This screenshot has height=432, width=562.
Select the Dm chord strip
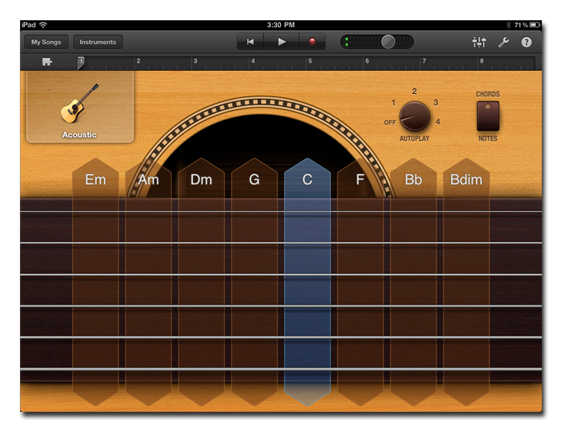coord(201,281)
